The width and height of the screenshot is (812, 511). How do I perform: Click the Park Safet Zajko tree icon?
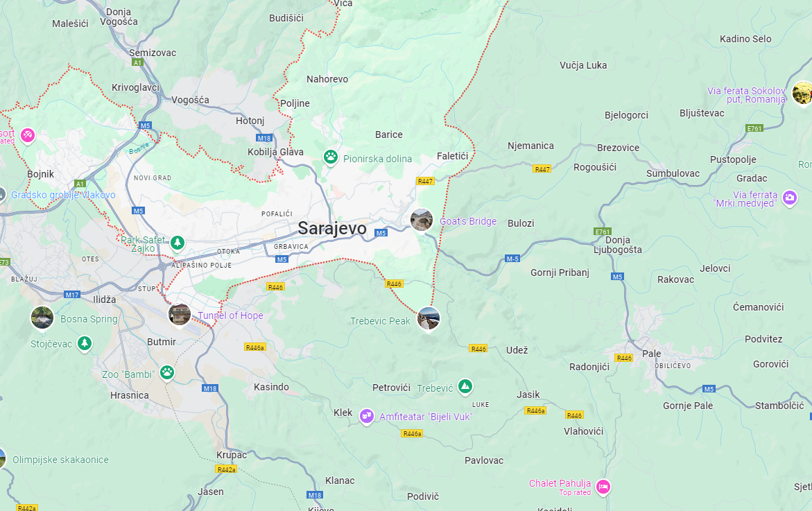(178, 242)
